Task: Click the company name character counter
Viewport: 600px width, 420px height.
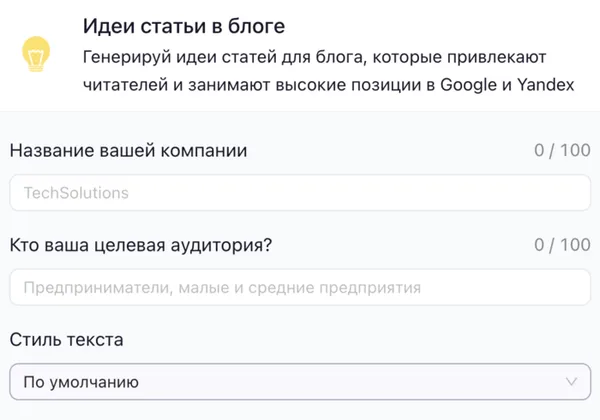Action: click(562, 151)
